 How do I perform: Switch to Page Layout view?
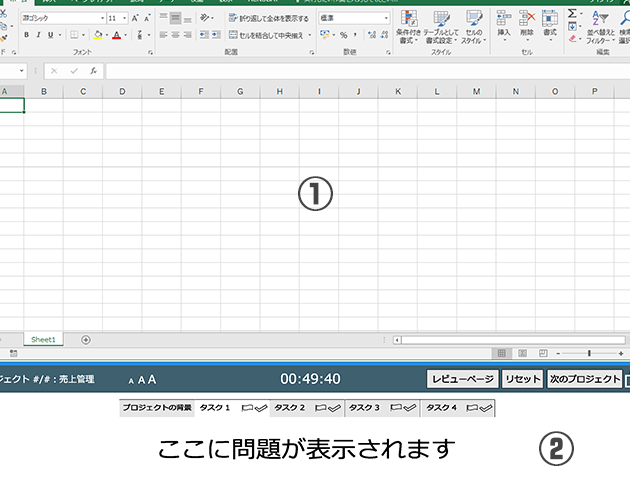coord(522,353)
